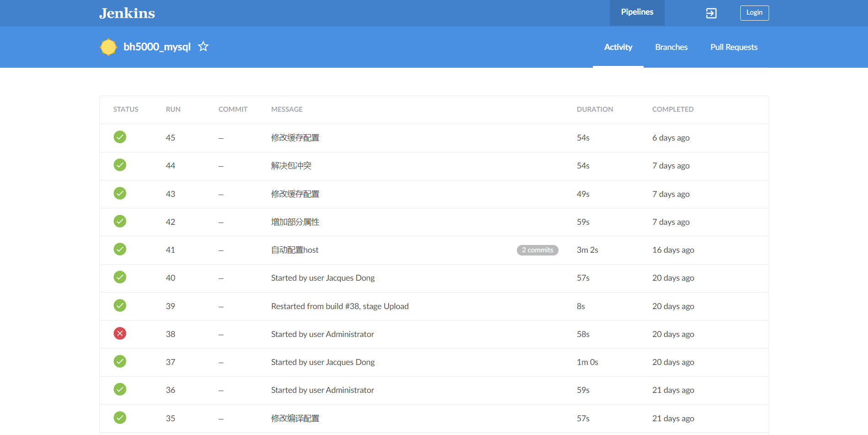Image resolution: width=868 pixels, height=435 pixels.
Task: Click the success status icon for run 35
Action: pyautogui.click(x=120, y=418)
